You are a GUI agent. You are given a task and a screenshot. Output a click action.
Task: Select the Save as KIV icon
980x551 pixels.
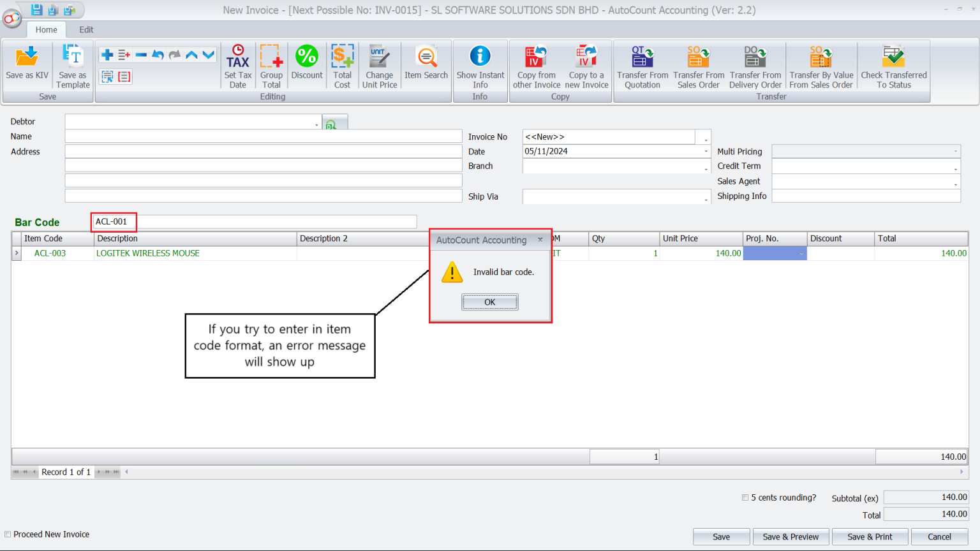coord(26,64)
